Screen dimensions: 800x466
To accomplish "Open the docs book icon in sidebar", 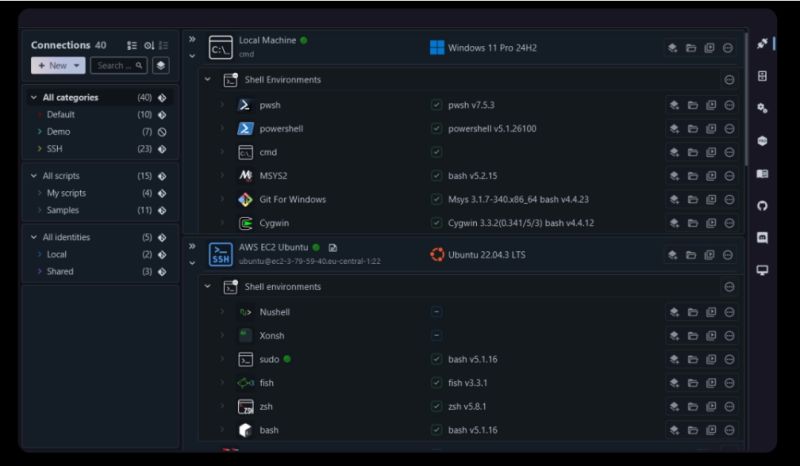I will [762, 174].
